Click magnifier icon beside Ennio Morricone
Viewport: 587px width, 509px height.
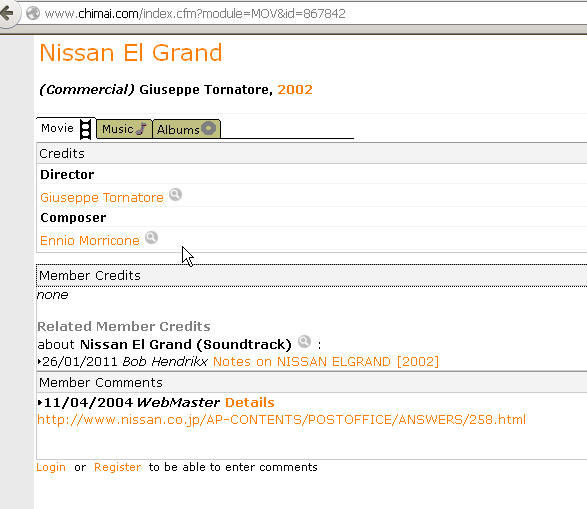pos(151,238)
